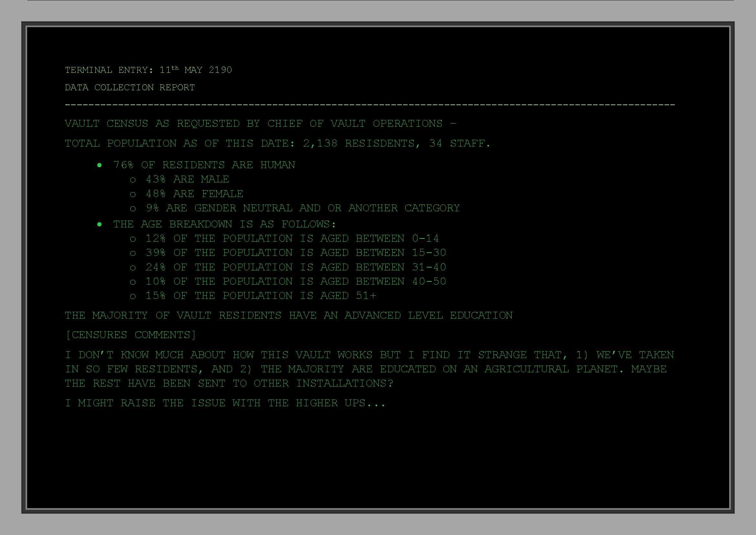This screenshot has width=756, height=535.
Task: Click the hollow bullet beside 'aged 51+' line
Action: (x=133, y=297)
